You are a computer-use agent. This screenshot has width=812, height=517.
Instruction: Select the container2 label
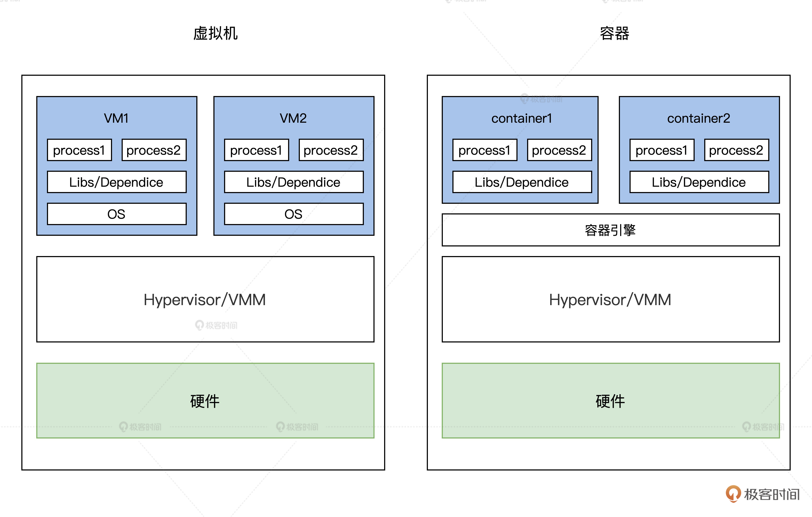699,118
